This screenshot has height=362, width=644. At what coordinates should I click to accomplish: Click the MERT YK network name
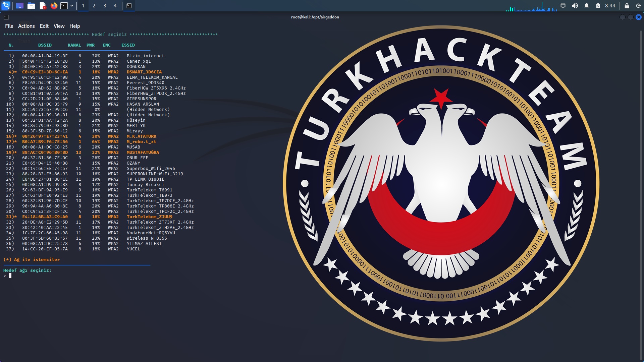136,126
